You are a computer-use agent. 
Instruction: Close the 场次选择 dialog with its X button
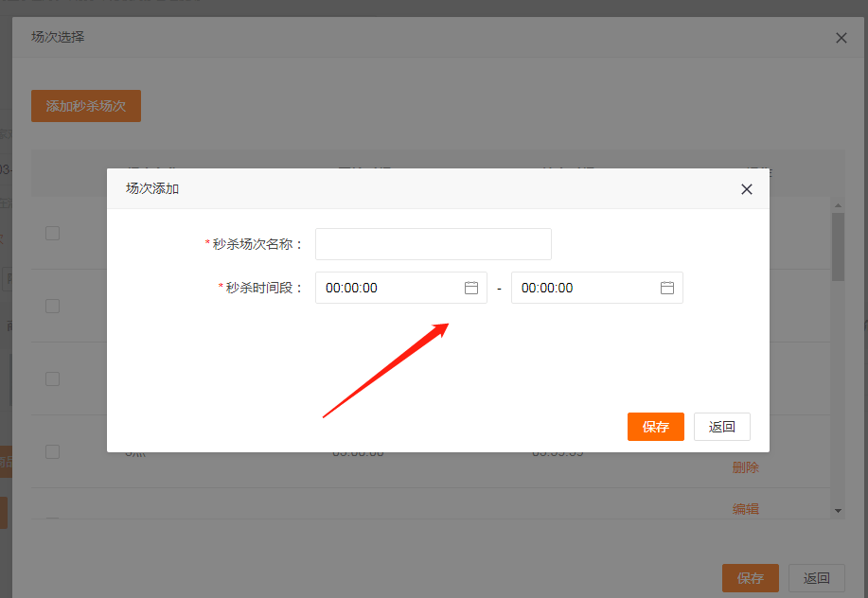(841, 38)
